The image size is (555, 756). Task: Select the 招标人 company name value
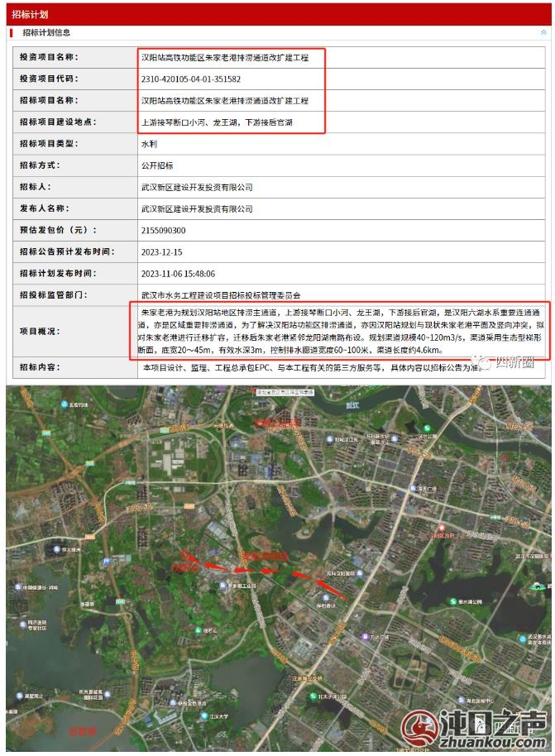[x=197, y=187]
